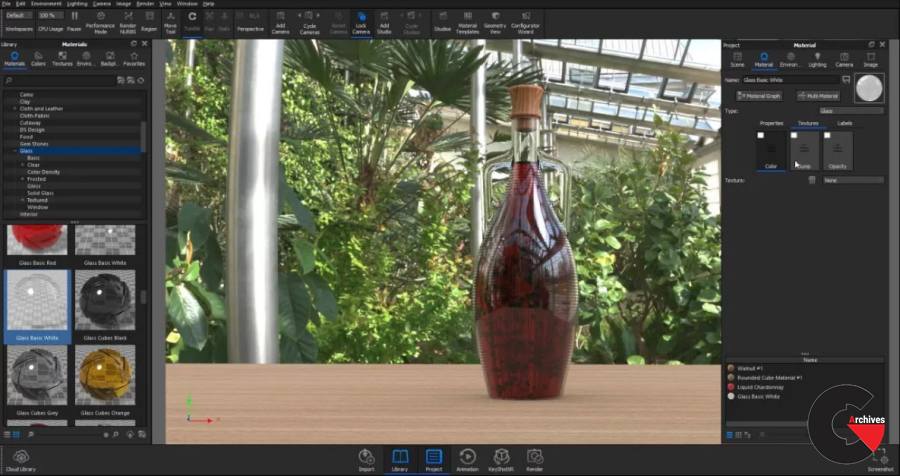The width and height of the screenshot is (900, 476).
Task: Select the Glass Cubes Orange material thumbnail
Action: point(105,374)
